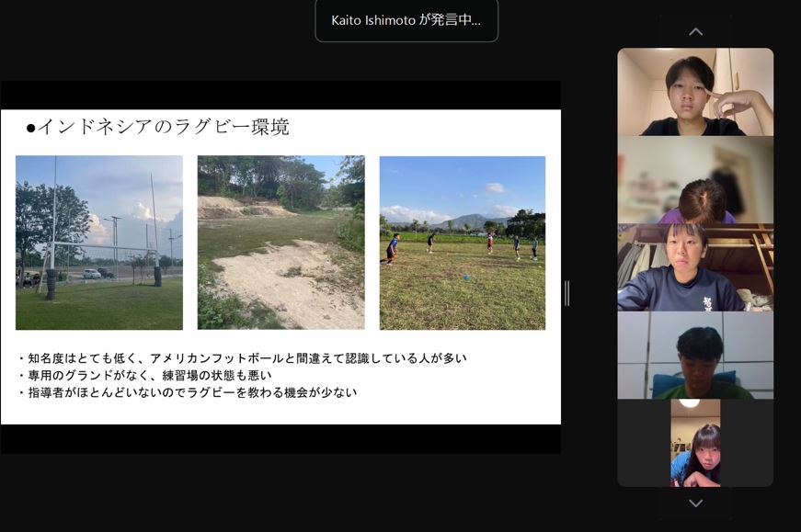
Task: Select the top participant video with hand near face
Action: tap(695, 92)
